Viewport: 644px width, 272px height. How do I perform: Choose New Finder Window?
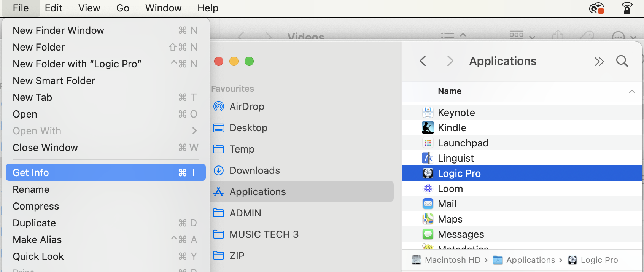click(105, 30)
